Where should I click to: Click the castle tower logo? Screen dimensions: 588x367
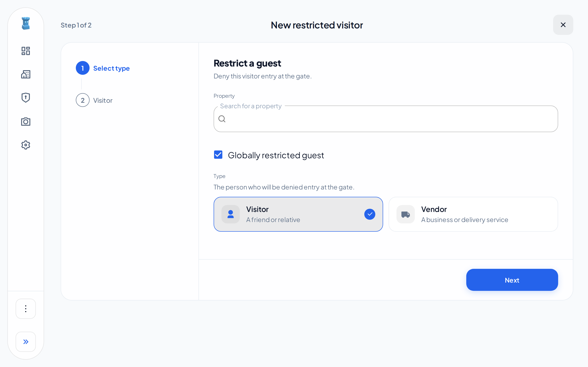coord(26,23)
